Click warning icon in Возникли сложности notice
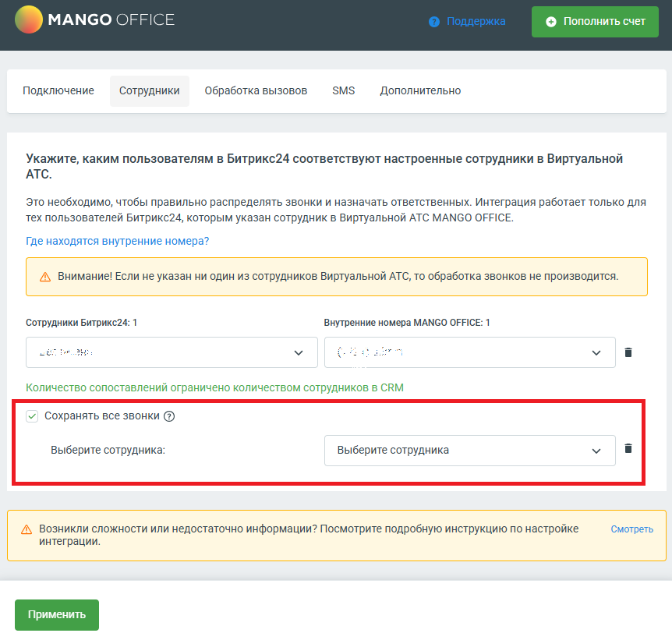The image size is (672, 633). pyautogui.click(x=27, y=530)
